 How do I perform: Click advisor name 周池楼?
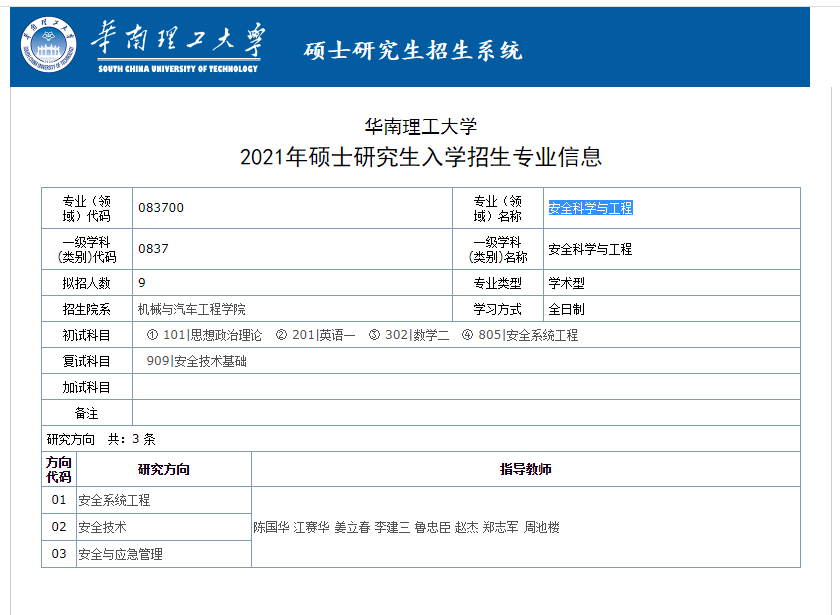tap(541, 528)
